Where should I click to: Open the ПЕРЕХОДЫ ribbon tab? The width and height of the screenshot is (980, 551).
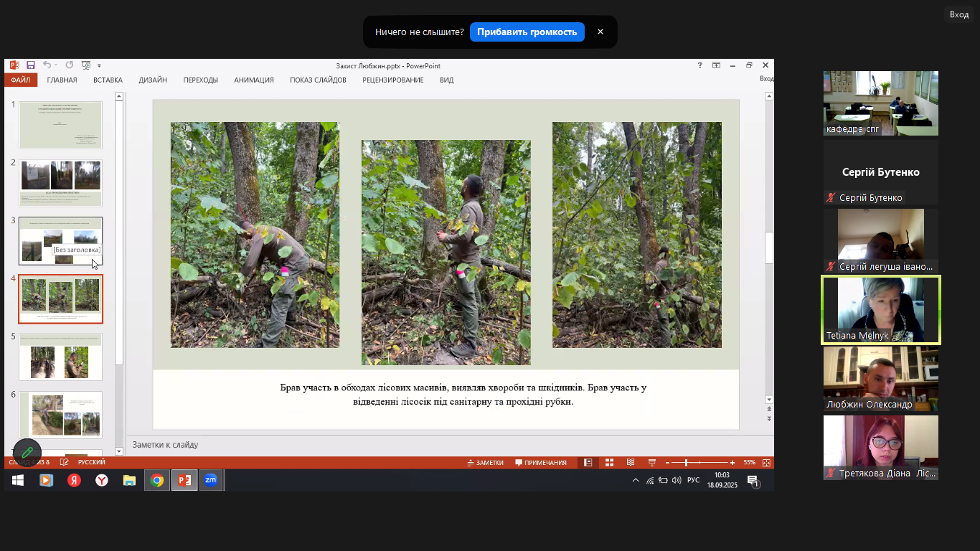(201, 80)
